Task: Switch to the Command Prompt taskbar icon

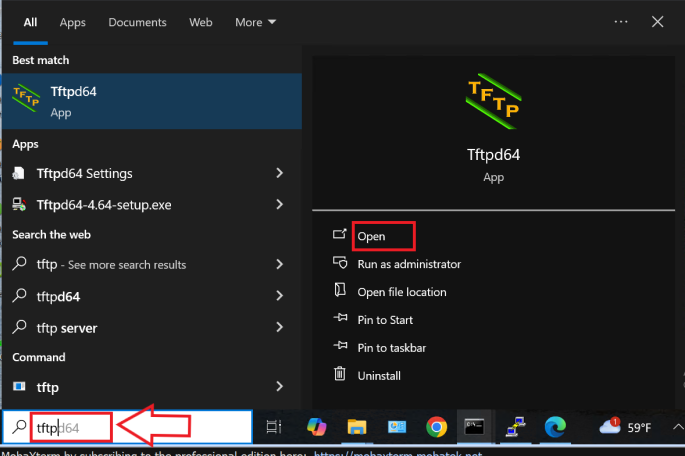Action: (476, 427)
